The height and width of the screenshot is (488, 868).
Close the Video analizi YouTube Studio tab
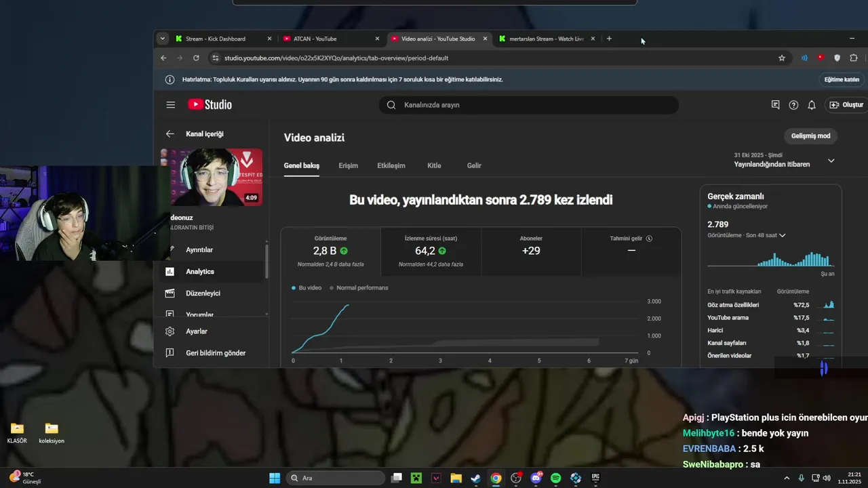point(485,39)
